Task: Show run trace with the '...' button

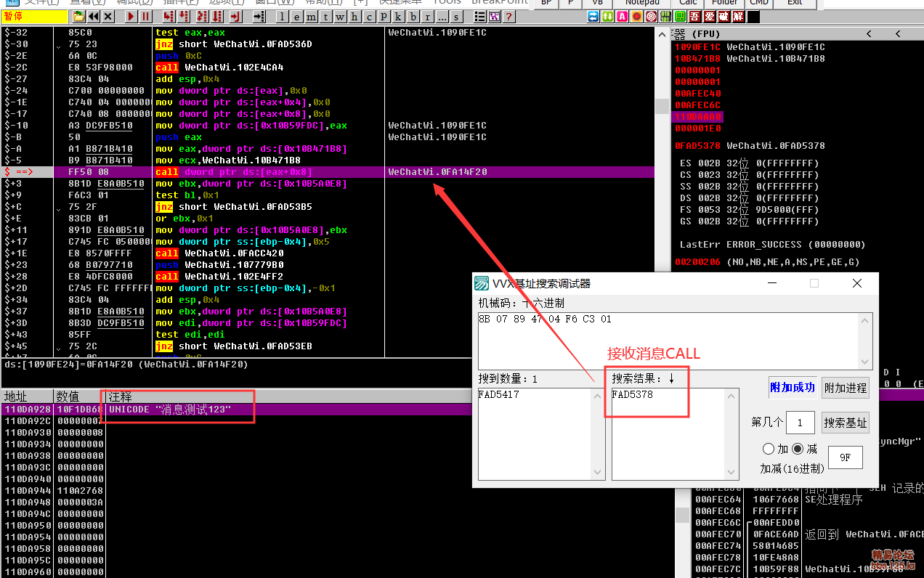Action: [x=442, y=16]
